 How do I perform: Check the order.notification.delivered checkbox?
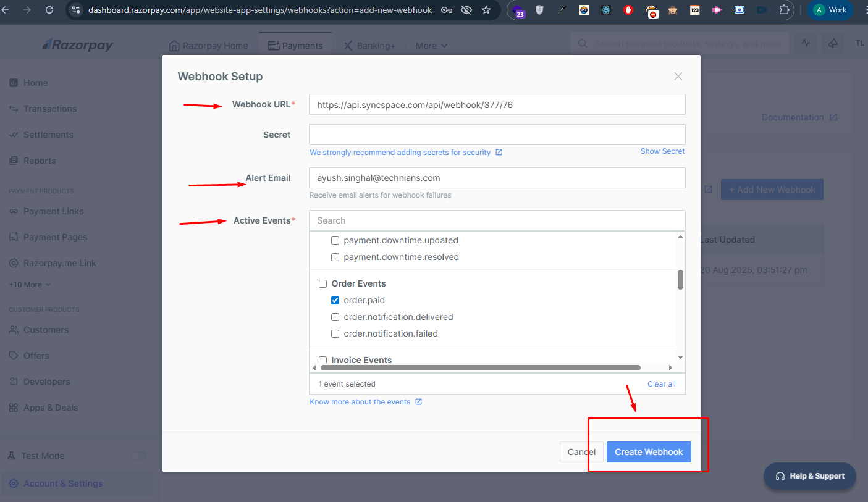click(335, 317)
